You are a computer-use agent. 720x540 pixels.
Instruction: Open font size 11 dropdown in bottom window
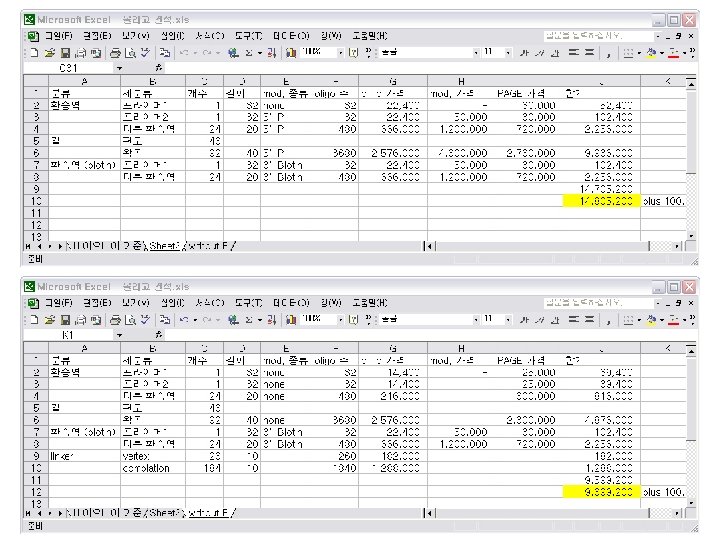pos(508,320)
